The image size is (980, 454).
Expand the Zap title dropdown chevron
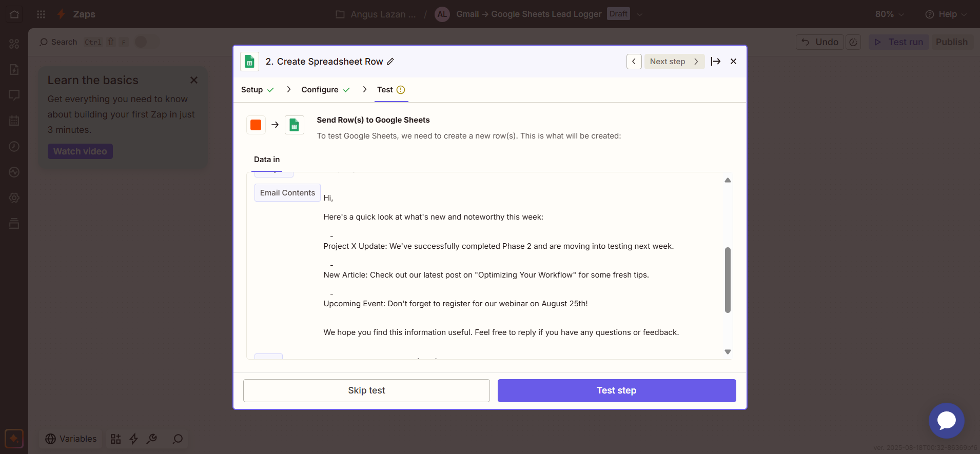point(639,14)
